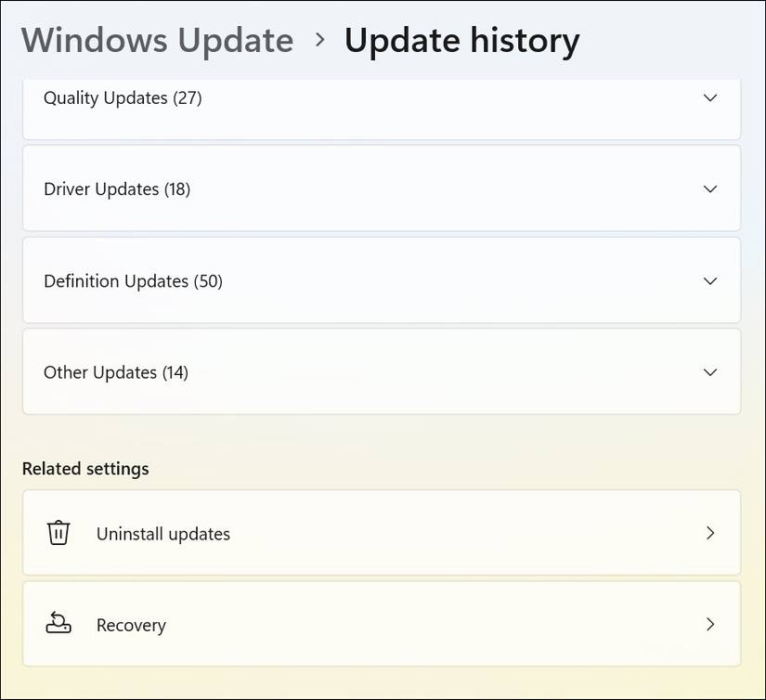Click the trash icon beside Uninstall updates
Viewport: 766px width, 700px height.
[x=58, y=533]
